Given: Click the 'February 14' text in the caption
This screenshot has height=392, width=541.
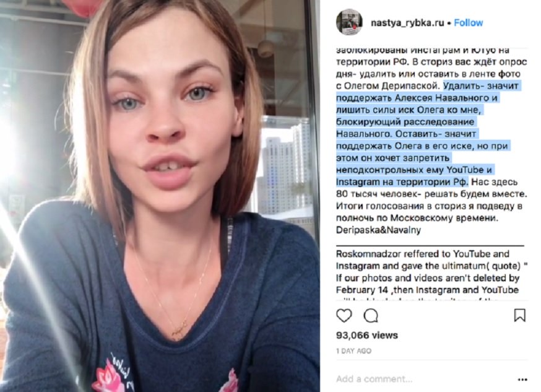Looking at the screenshot, I should click(362, 290).
